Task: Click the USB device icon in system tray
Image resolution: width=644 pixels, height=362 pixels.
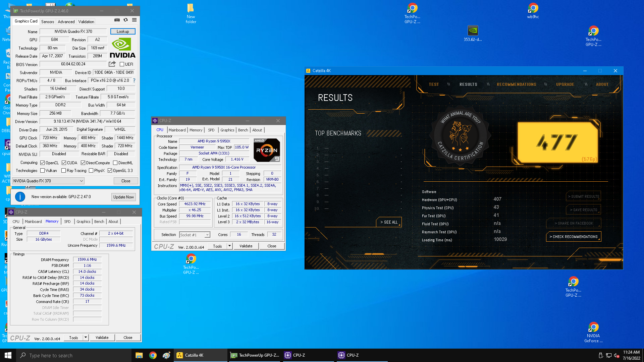Action: coord(600,355)
